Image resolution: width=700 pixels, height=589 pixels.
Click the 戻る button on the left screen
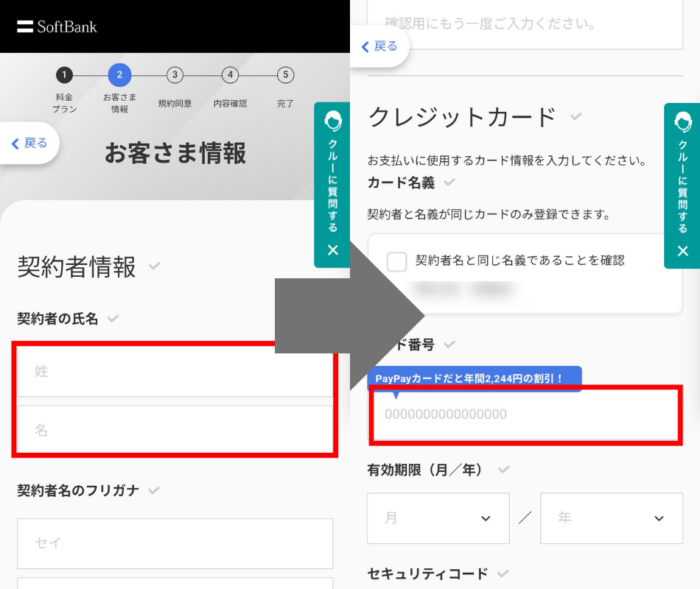coord(29,143)
